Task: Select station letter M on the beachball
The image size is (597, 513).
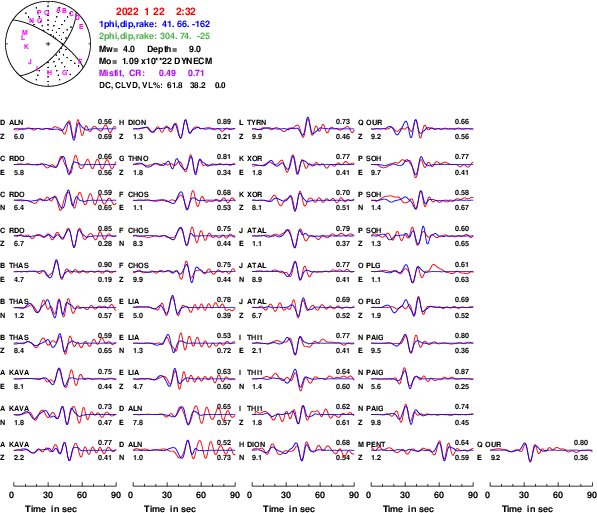Action: point(25,33)
